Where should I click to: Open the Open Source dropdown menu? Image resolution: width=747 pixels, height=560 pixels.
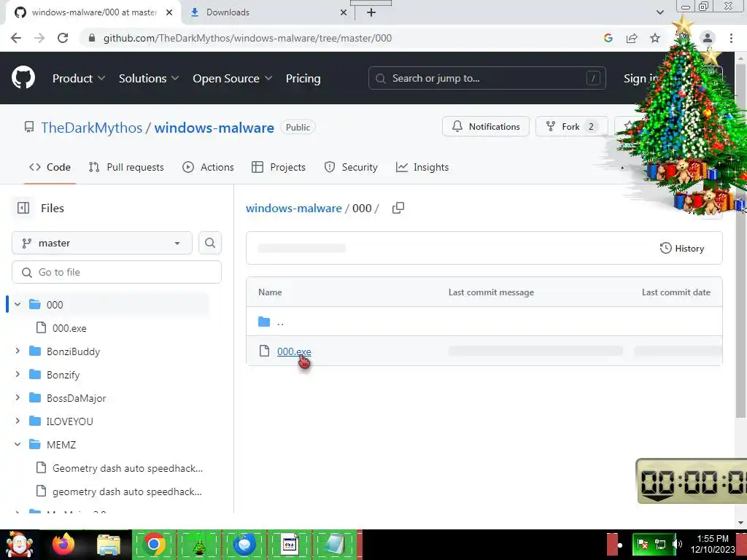[233, 78]
